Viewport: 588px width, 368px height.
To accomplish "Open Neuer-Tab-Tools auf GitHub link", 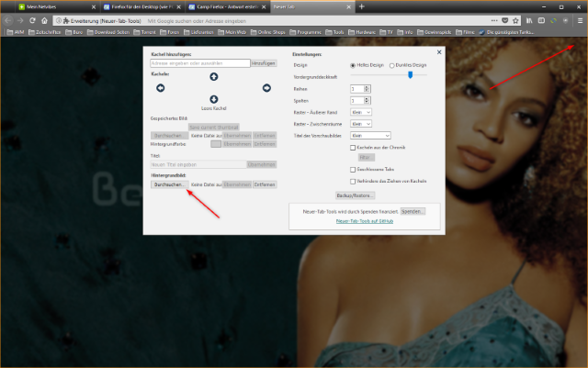I will (x=365, y=221).
